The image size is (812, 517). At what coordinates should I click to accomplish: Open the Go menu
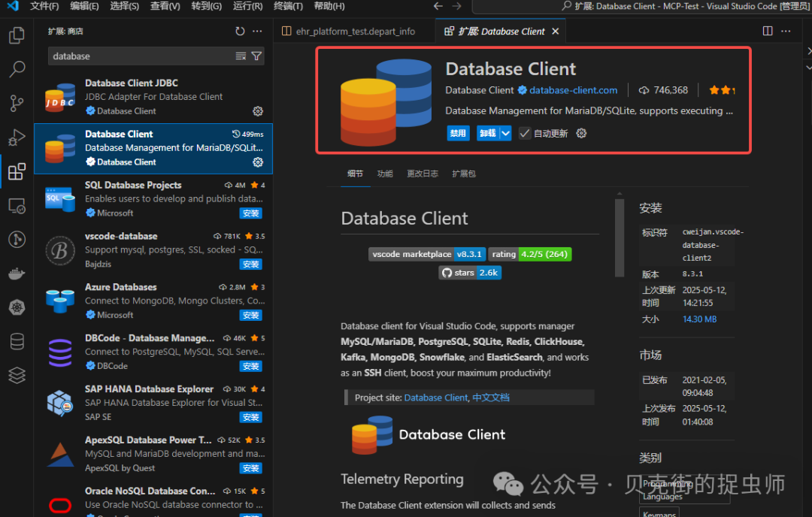(206, 6)
